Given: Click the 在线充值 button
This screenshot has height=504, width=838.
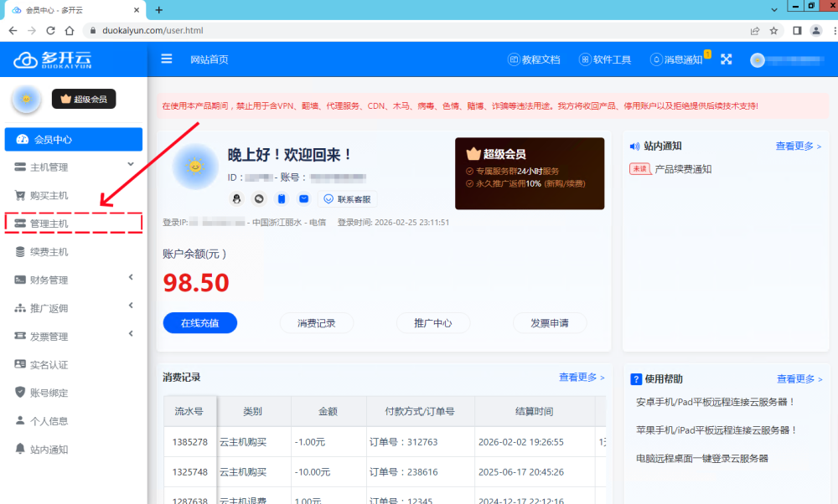Looking at the screenshot, I should click(x=199, y=323).
